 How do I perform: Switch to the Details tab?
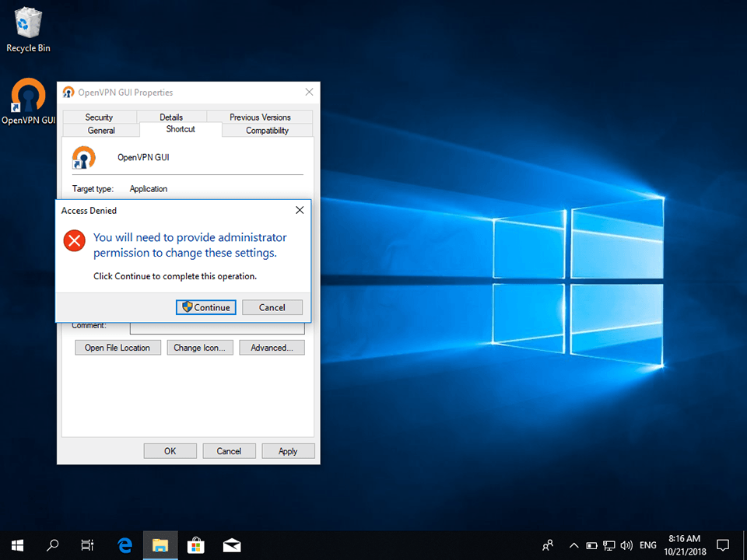click(x=171, y=117)
